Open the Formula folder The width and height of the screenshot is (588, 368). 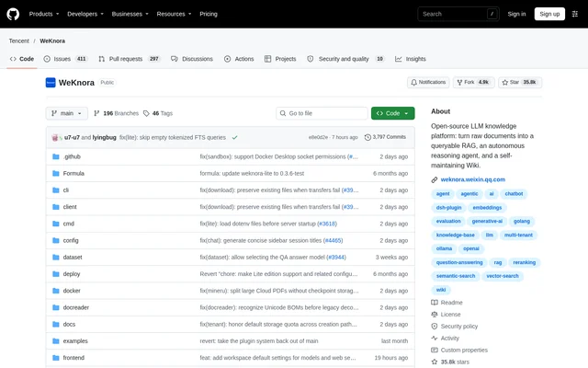coord(73,174)
